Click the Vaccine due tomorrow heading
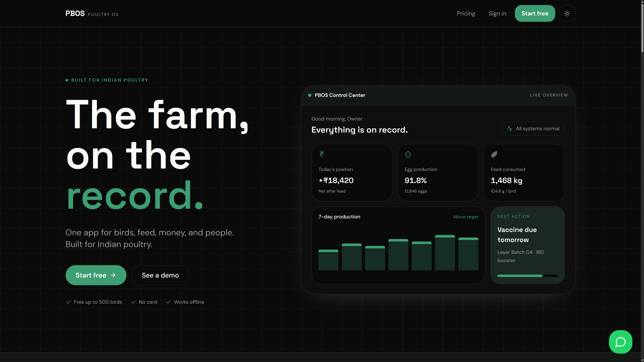The width and height of the screenshot is (644, 362). pyautogui.click(x=517, y=235)
